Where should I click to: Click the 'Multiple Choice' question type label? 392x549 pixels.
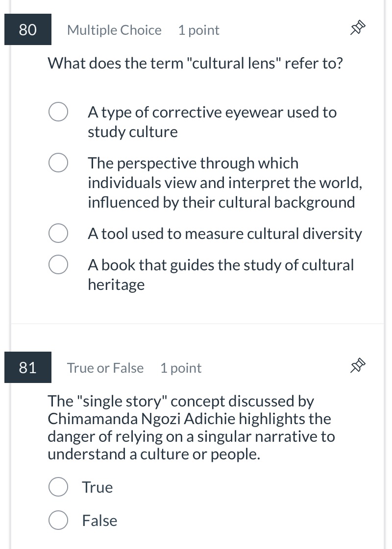pyautogui.click(x=114, y=30)
